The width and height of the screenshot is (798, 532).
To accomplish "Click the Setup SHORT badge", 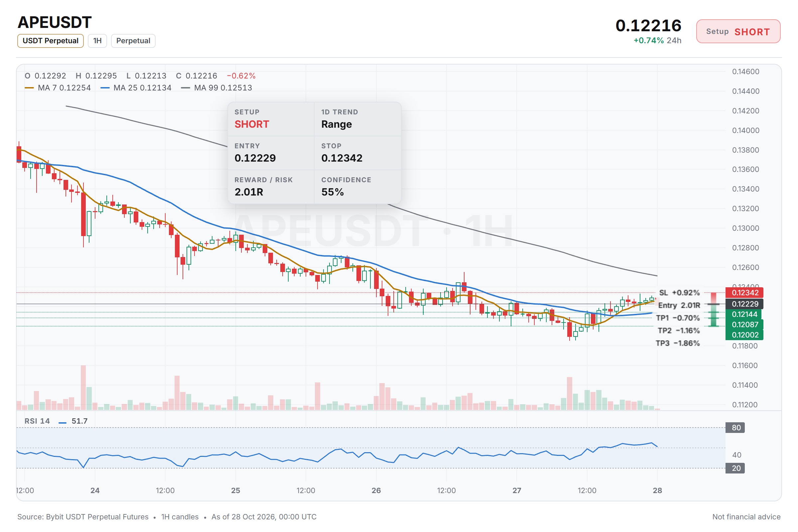I will pos(738,32).
